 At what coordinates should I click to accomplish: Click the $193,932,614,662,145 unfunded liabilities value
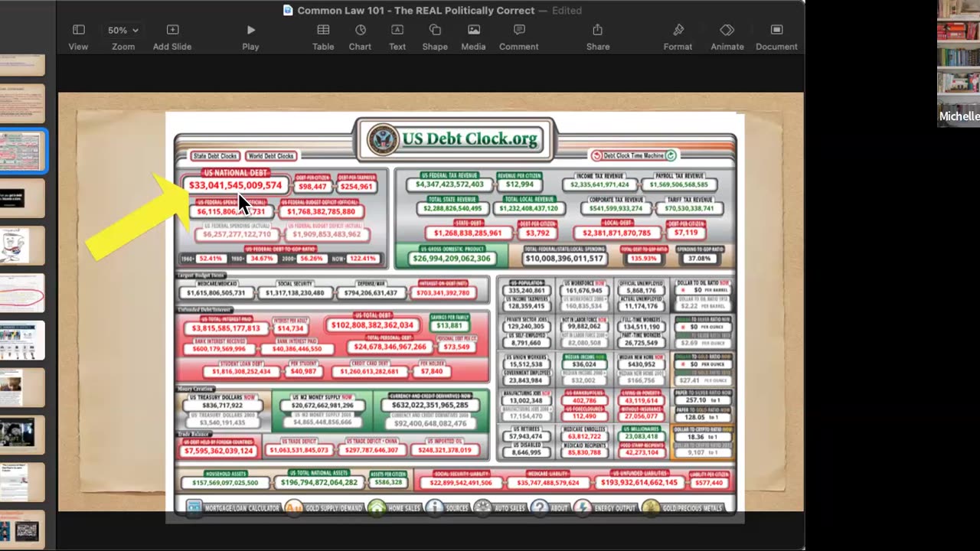[639, 483]
